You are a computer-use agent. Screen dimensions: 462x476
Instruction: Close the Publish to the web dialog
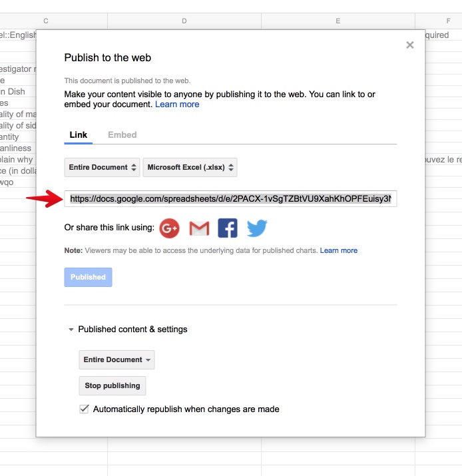click(410, 45)
